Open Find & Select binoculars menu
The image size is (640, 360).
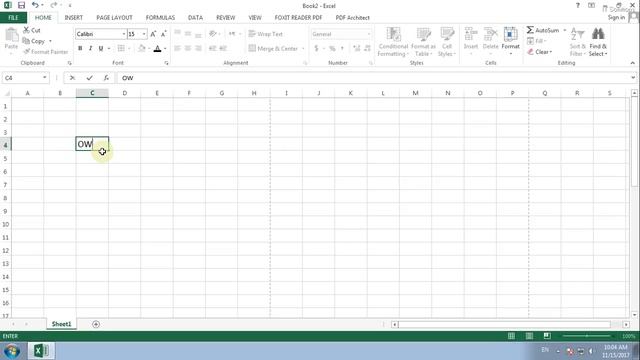point(598,42)
